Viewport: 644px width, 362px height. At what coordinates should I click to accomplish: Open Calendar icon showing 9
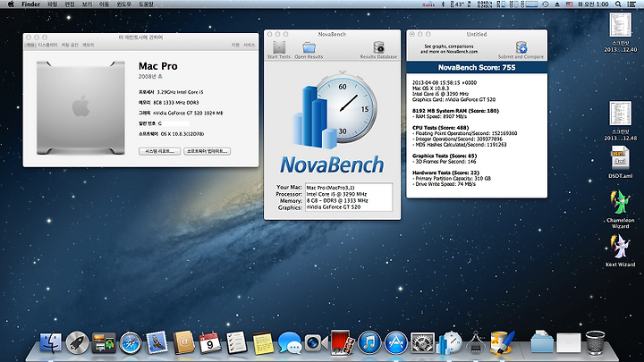(x=210, y=342)
